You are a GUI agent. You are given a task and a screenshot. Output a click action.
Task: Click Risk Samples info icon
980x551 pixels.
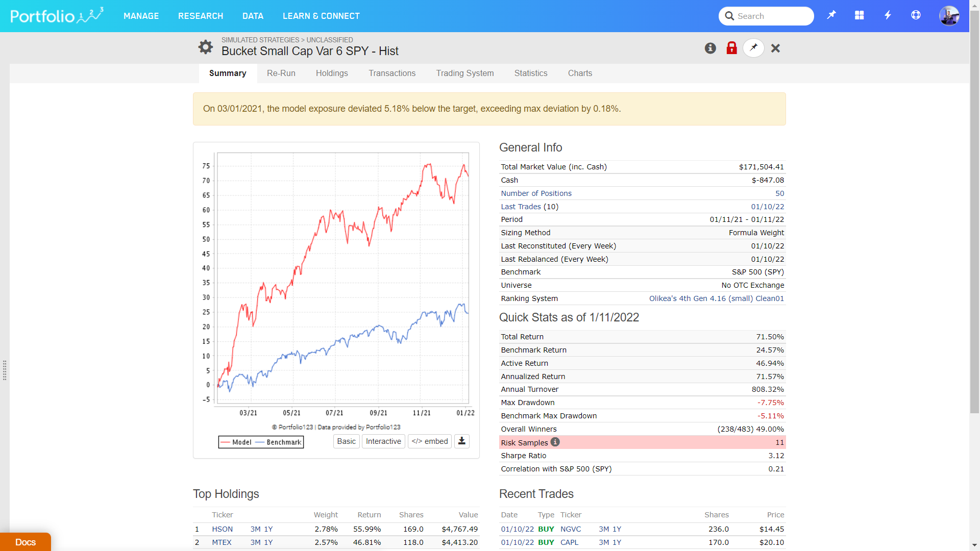click(x=555, y=442)
